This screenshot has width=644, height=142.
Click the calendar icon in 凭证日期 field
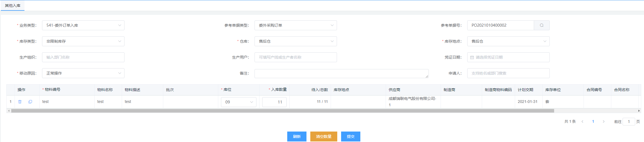[x=472, y=58]
